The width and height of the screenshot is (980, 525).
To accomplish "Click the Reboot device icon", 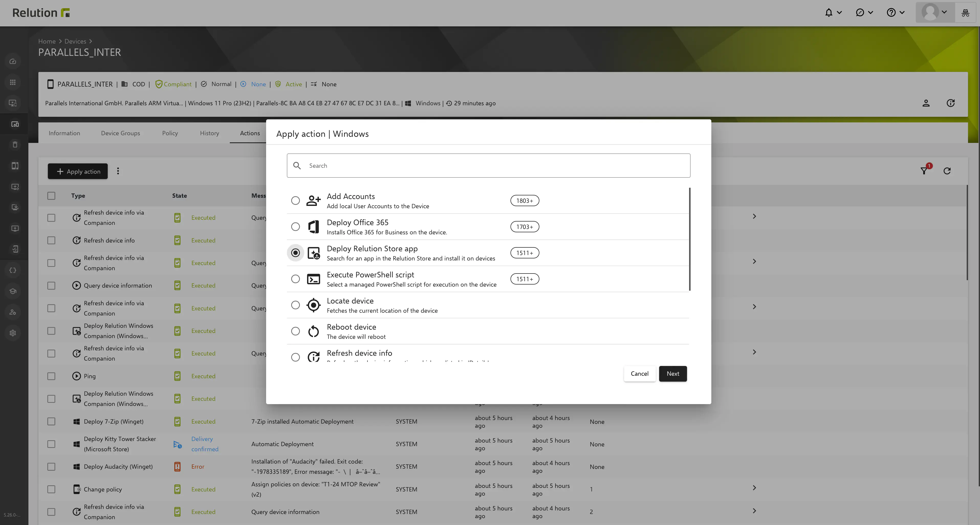I will (314, 331).
